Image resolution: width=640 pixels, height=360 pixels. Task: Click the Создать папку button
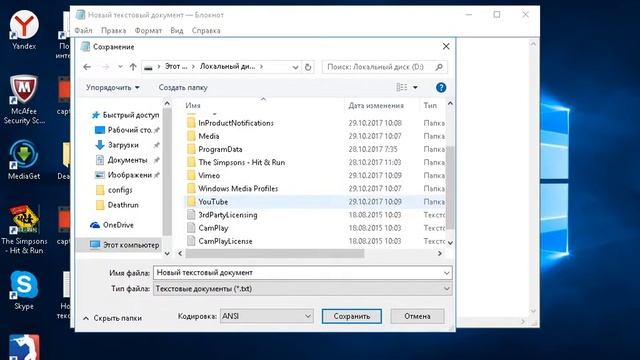pos(183,87)
